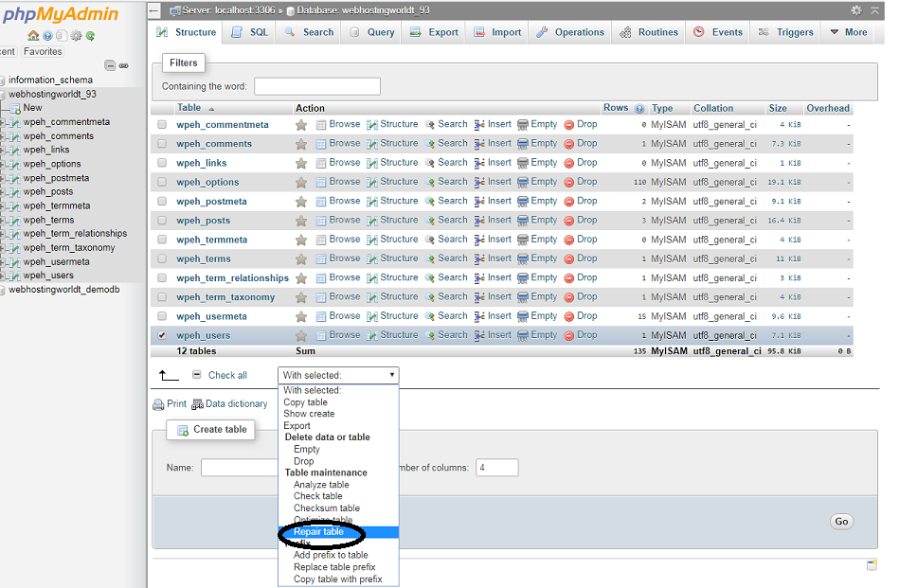Select Repair table from dropdown list
The image size is (899, 588).
319,532
